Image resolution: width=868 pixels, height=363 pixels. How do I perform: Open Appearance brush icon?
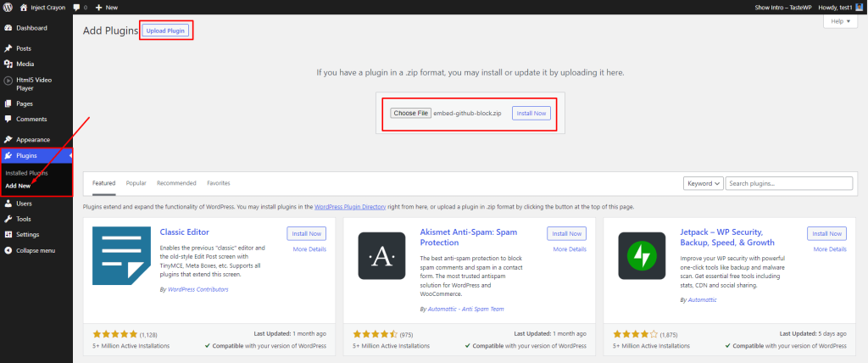[8, 140]
